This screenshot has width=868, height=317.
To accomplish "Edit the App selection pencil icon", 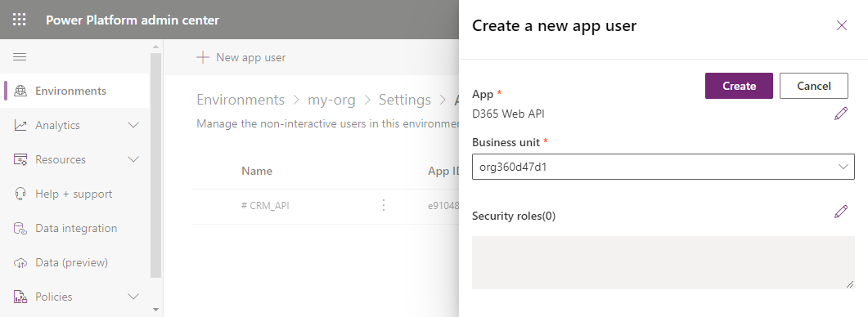I will pyautogui.click(x=841, y=114).
